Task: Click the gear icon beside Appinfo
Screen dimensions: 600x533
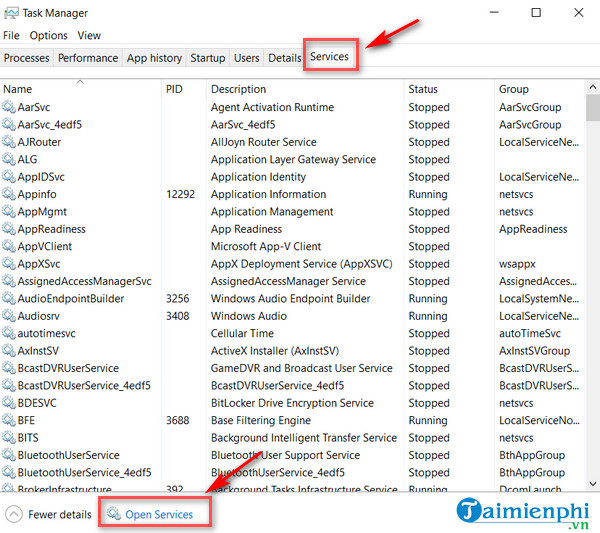Action: (x=9, y=194)
